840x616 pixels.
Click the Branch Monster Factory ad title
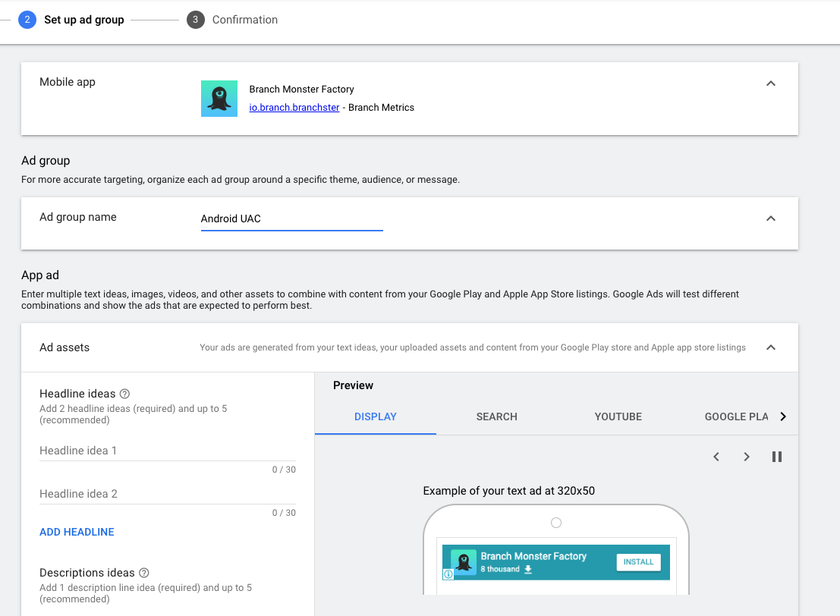coord(533,556)
